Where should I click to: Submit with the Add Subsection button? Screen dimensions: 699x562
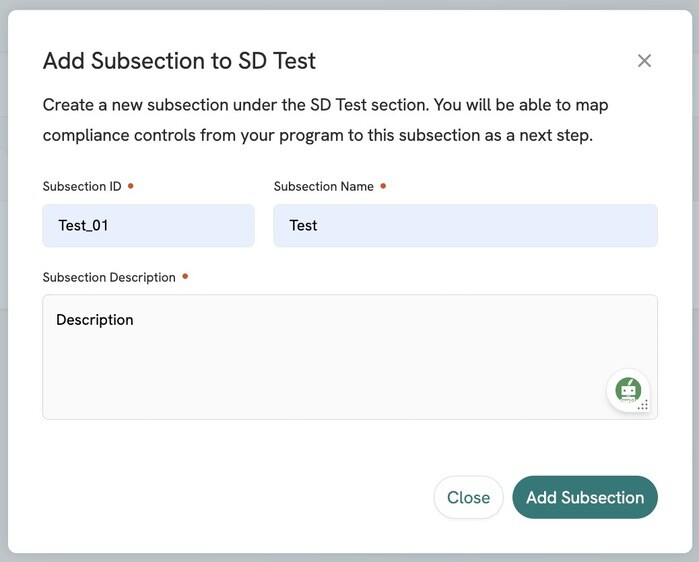click(x=585, y=497)
